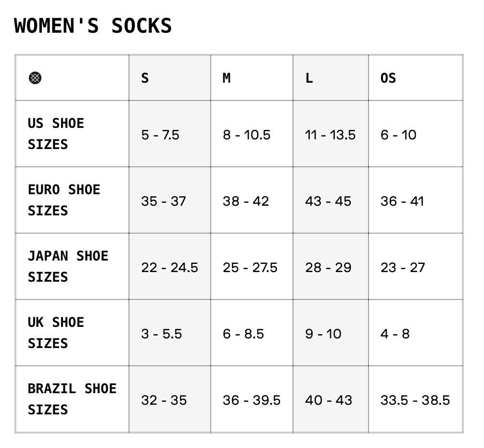This screenshot has height=448, width=484.
Task: Select the Brazil OS cell 33.5 - 38.5
Action: pyautogui.click(x=415, y=400)
